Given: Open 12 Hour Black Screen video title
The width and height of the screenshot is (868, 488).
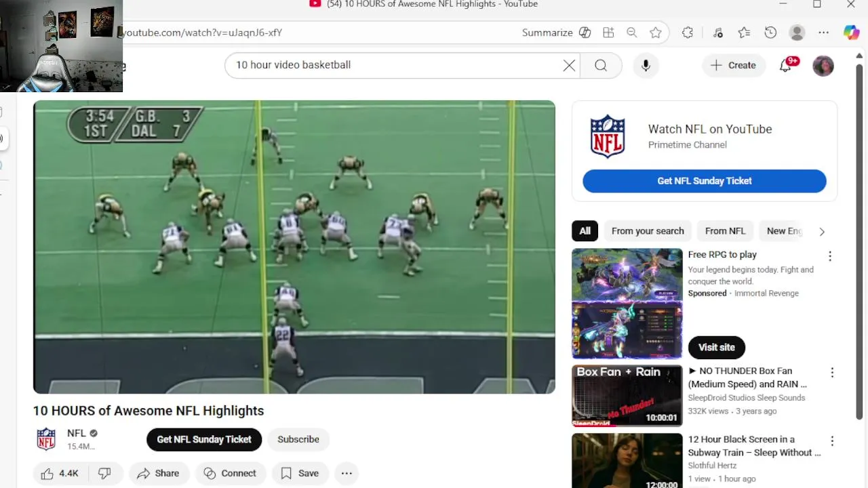Looking at the screenshot, I should [x=754, y=446].
